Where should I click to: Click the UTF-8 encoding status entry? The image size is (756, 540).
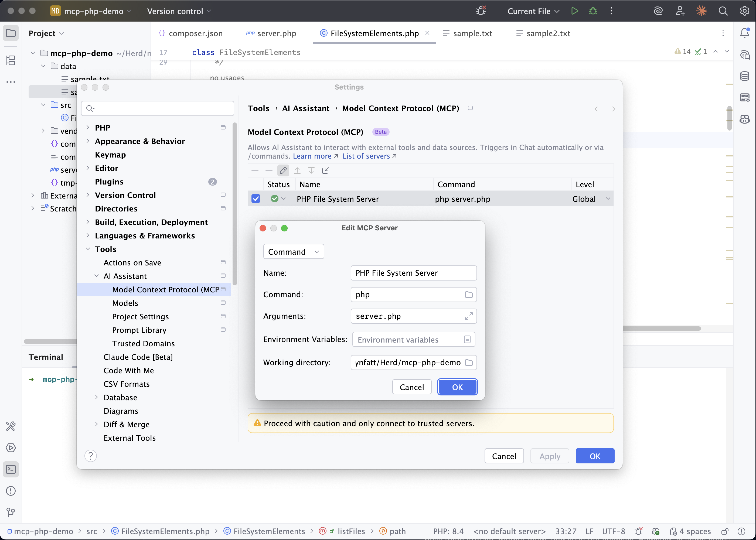coord(614,531)
